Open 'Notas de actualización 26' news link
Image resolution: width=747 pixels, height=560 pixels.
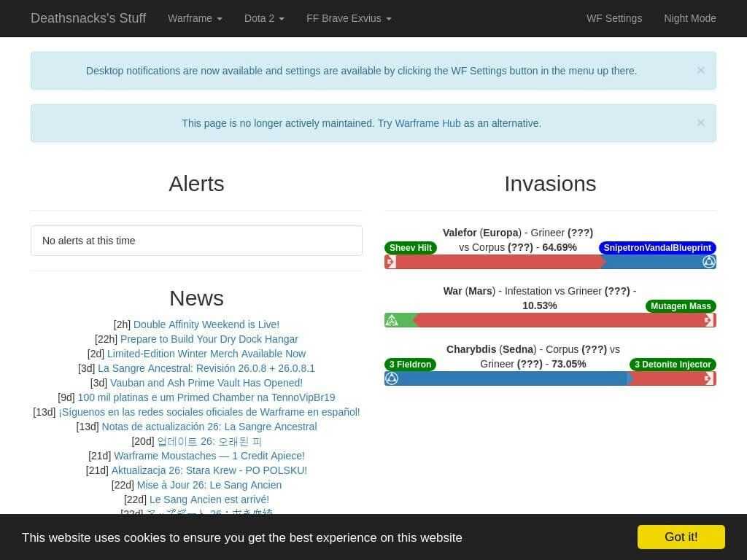click(209, 427)
